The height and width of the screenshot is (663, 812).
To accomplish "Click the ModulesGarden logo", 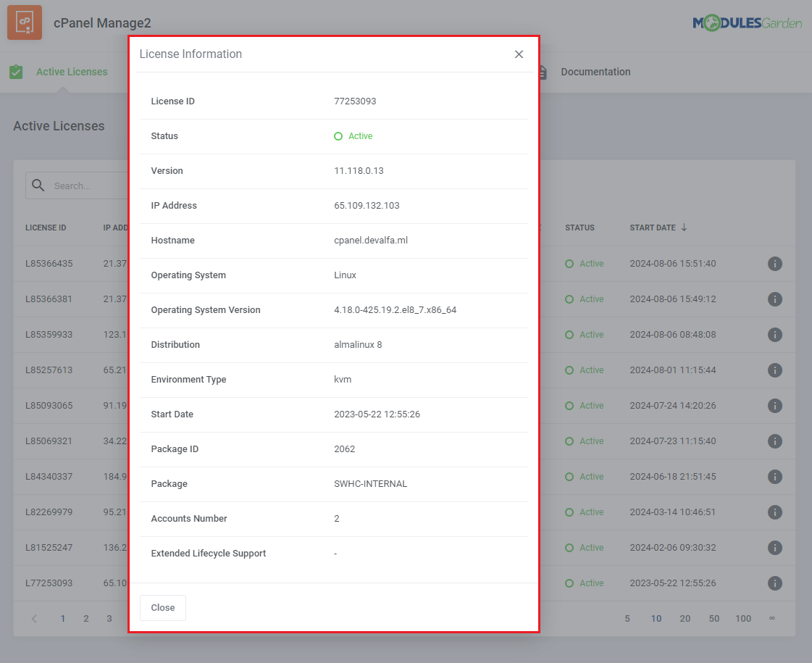I will 747,22.
